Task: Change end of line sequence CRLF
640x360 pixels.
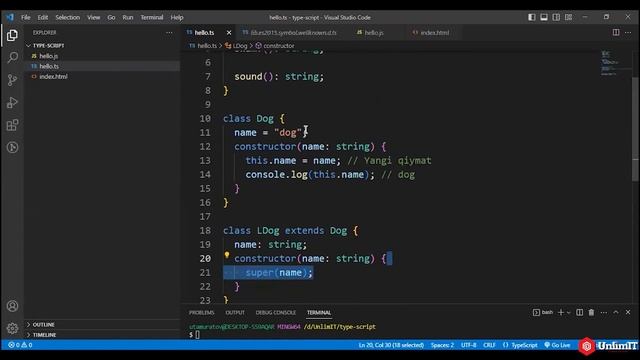Action: (x=489, y=345)
